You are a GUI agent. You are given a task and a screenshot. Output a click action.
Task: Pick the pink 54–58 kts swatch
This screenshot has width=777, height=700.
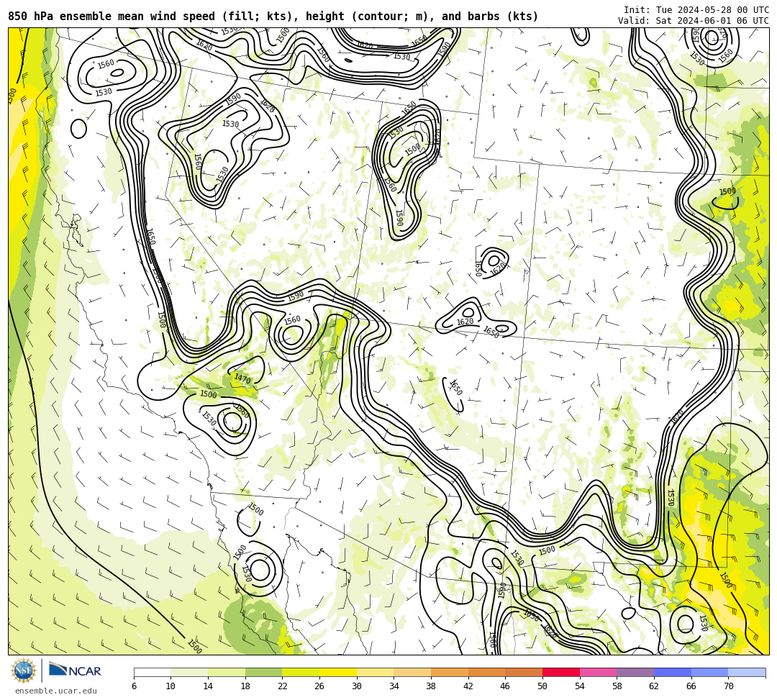(598, 672)
